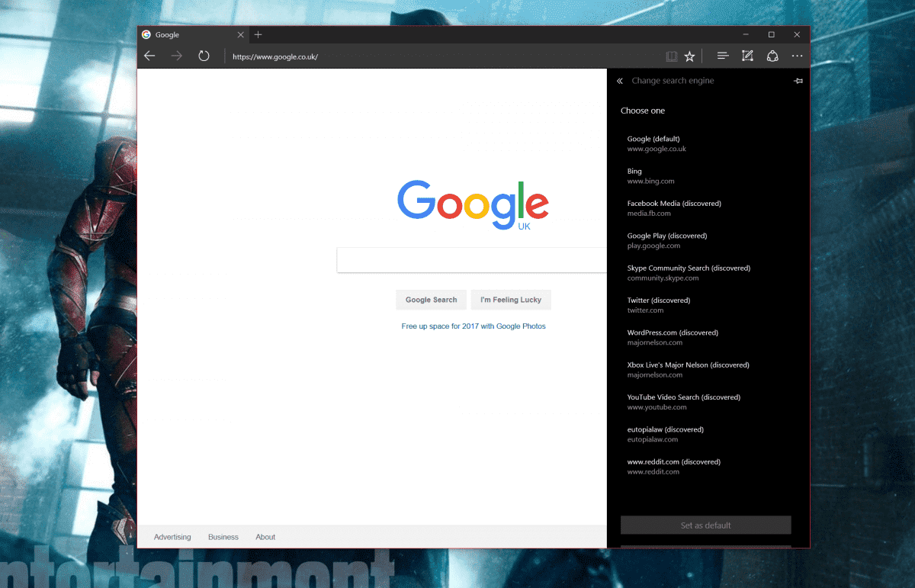Open the Hub lines icon

723,56
